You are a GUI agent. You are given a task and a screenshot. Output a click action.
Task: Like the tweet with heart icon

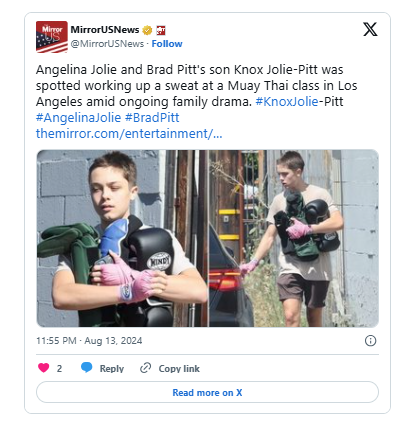[44, 368]
